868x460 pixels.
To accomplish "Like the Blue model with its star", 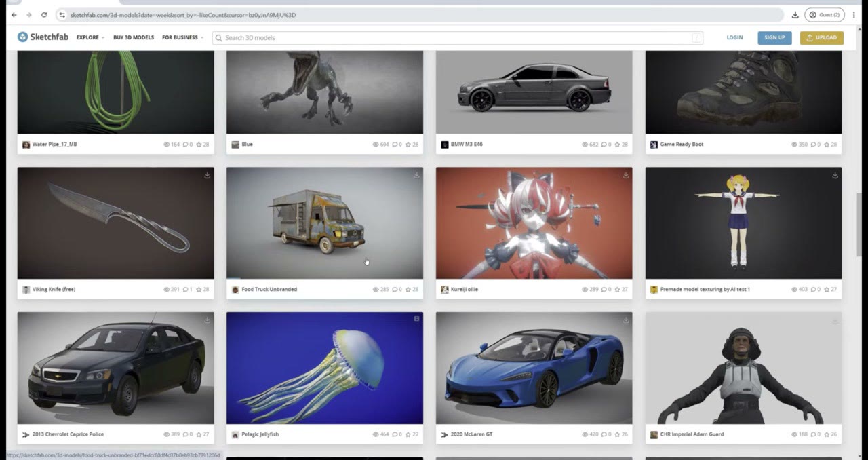I will tap(408, 145).
